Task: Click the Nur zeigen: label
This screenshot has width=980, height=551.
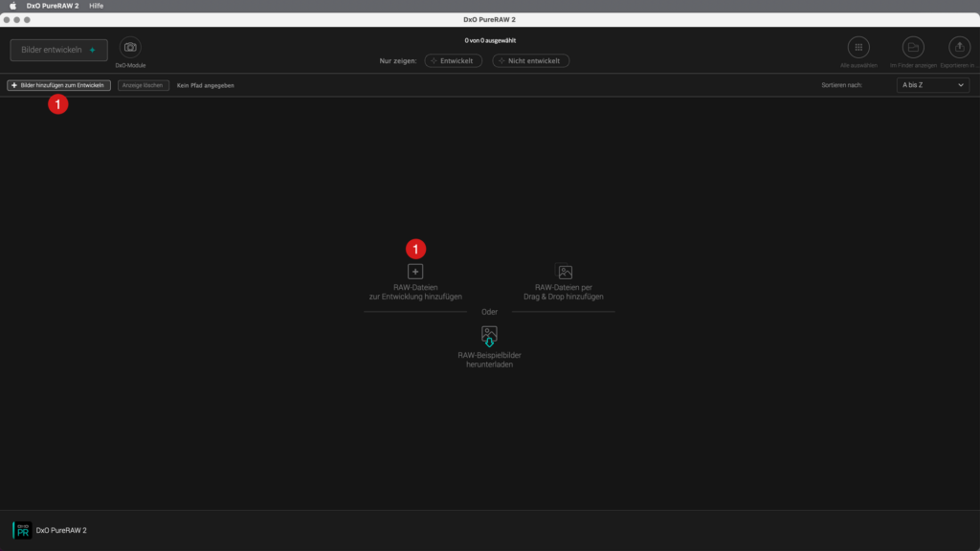Action: pos(397,61)
